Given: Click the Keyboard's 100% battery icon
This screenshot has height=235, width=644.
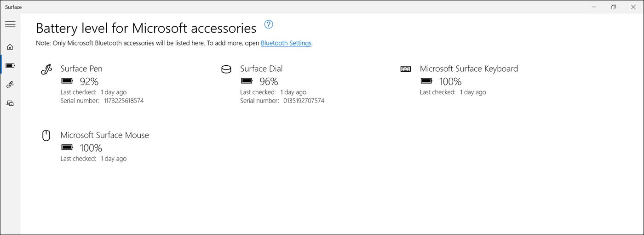Looking at the screenshot, I should click(x=426, y=81).
